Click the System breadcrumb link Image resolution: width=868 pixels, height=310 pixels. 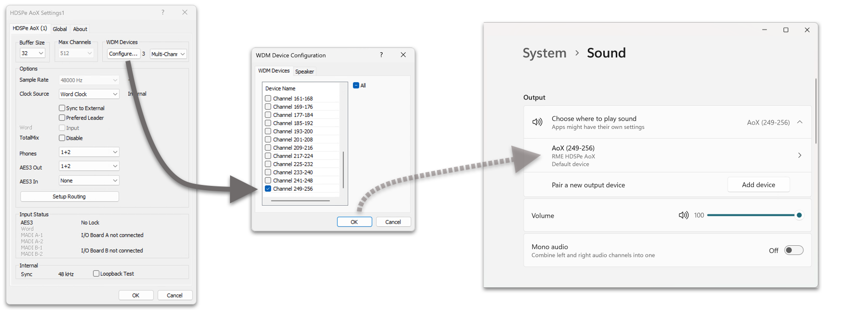(544, 53)
